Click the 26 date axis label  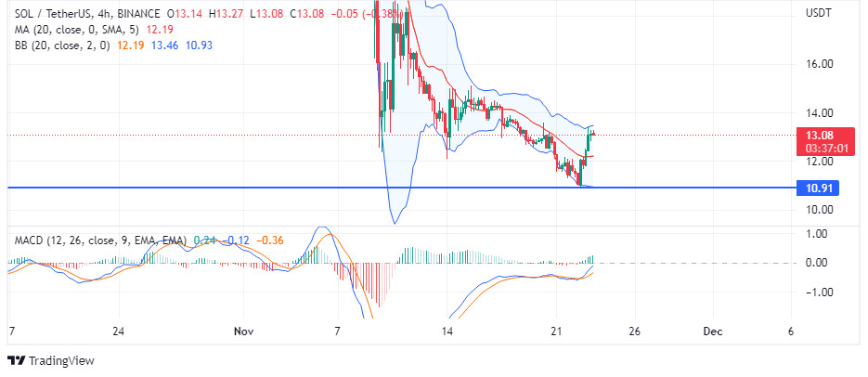(634, 331)
